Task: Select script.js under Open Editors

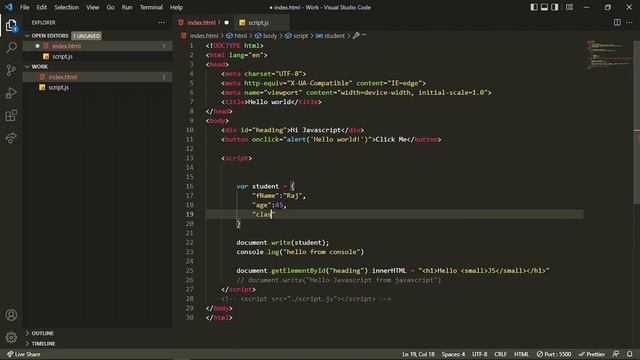Action: point(98,56)
